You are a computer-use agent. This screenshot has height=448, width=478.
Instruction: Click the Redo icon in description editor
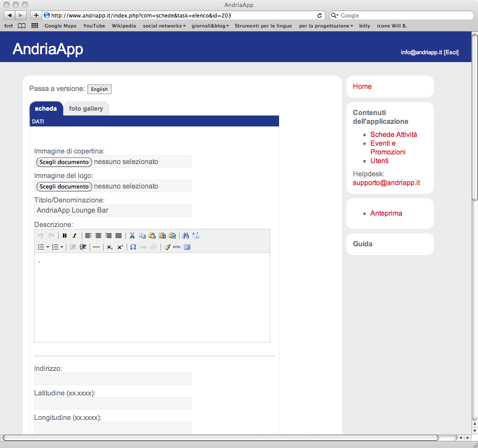coord(51,235)
